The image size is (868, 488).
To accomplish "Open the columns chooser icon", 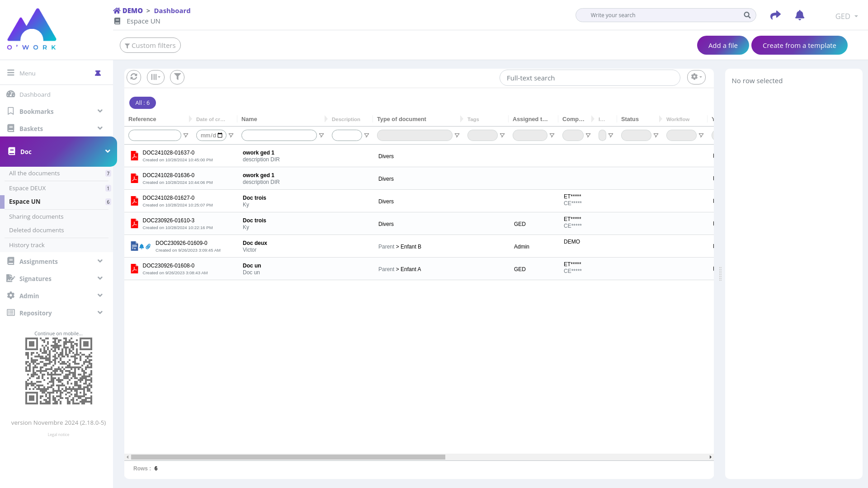I will tap(156, 77).
